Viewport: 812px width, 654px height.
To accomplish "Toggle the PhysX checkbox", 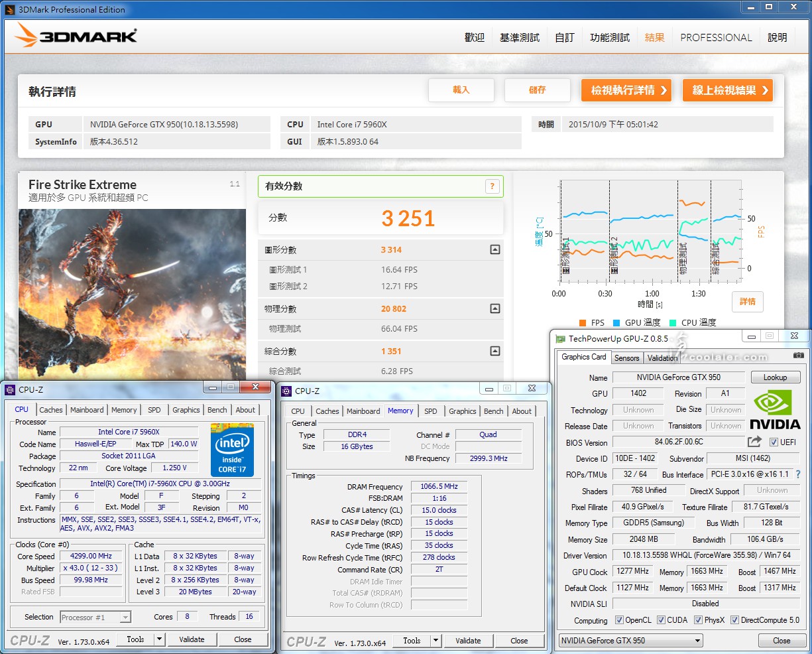I will [698, 620].
